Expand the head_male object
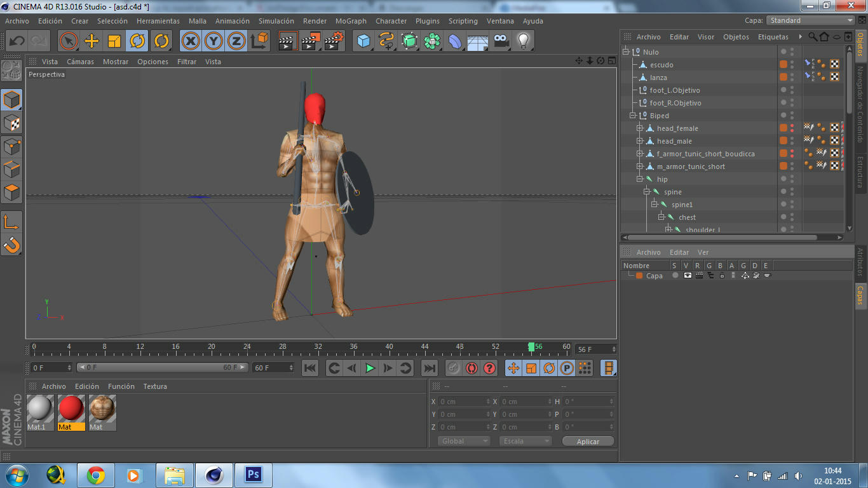The width and height of the screenshot is (868, 488). click(x=640, y=141)
